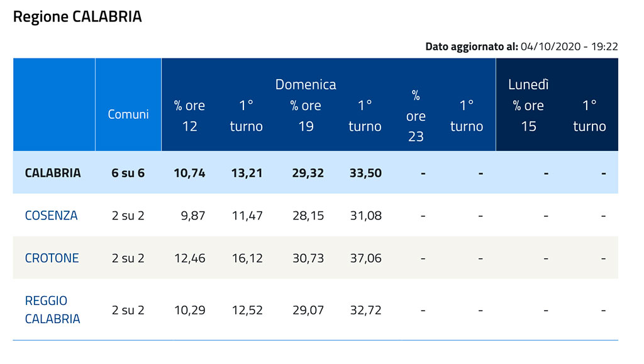The height and width of the screenshot is (364, 644).
Task: Select the Lunedì header group
Action: pos(528,84)
